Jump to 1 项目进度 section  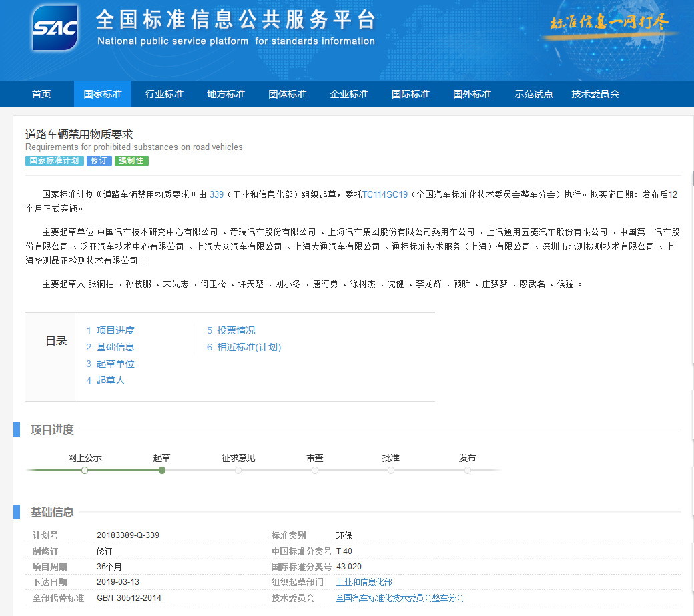[110, 330]
